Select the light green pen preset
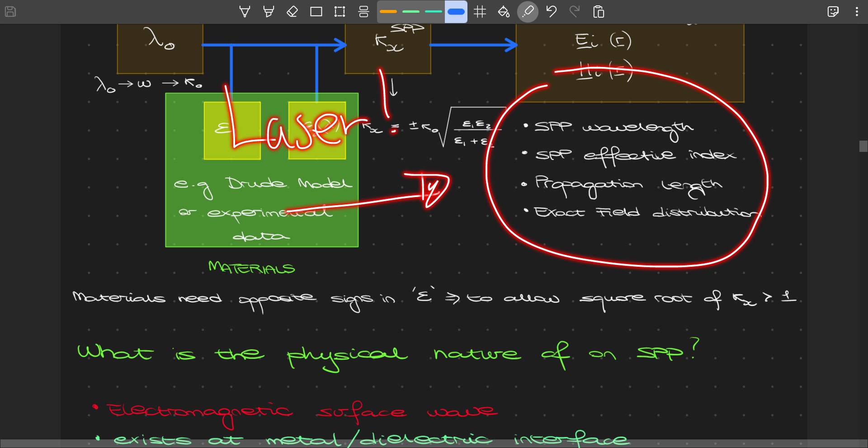868x448 pixels. 410,11
